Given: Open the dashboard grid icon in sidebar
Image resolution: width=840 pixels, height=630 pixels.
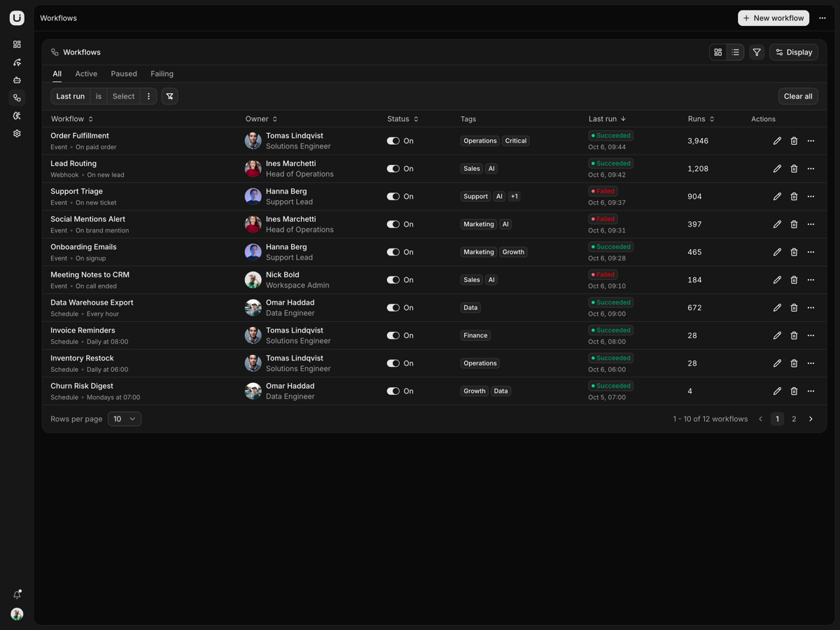Looking at the screenshot, I should (x=17, y=44).
